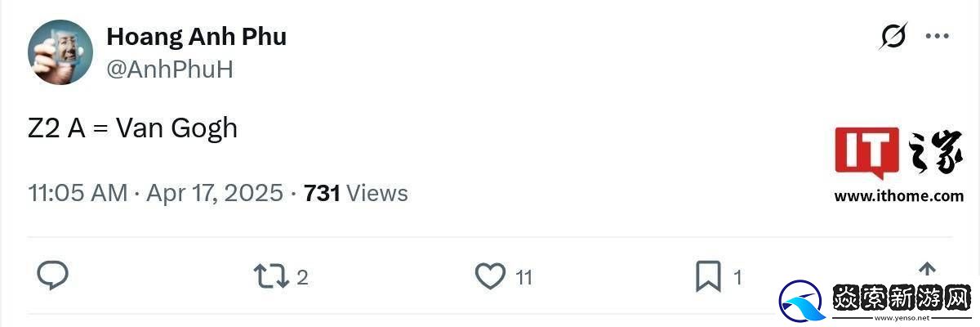The width and height of the screenshot is (980, 327).
Task: Click the share upload arrow icon
Action: (x=927, y=270)
